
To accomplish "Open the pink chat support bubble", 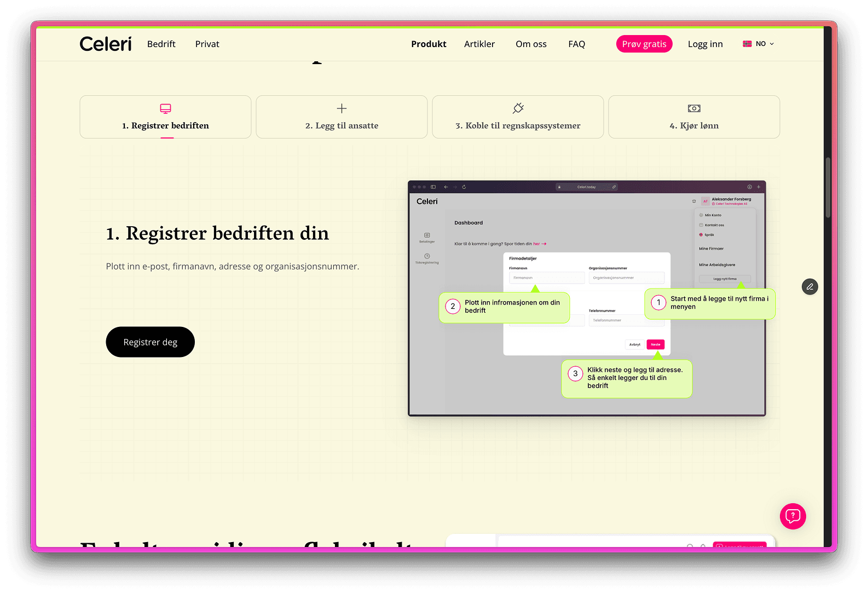I will click(793, 516).
